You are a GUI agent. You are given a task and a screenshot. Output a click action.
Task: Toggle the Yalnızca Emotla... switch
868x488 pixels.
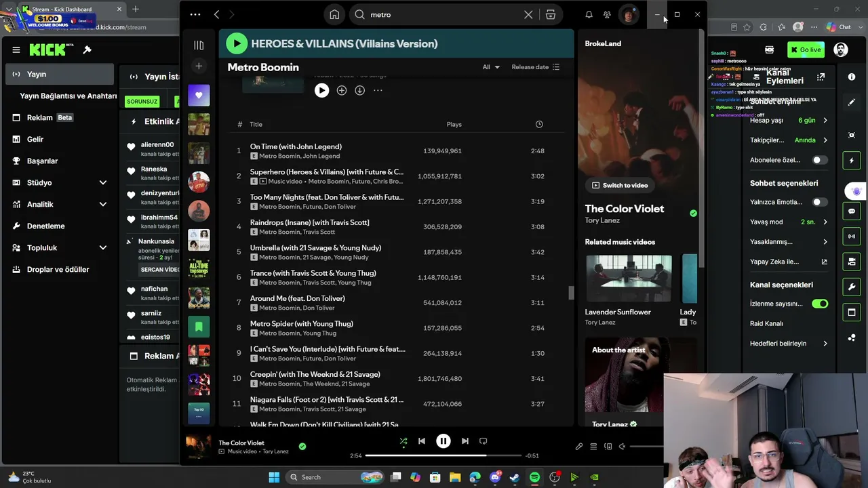click(820, 202)
